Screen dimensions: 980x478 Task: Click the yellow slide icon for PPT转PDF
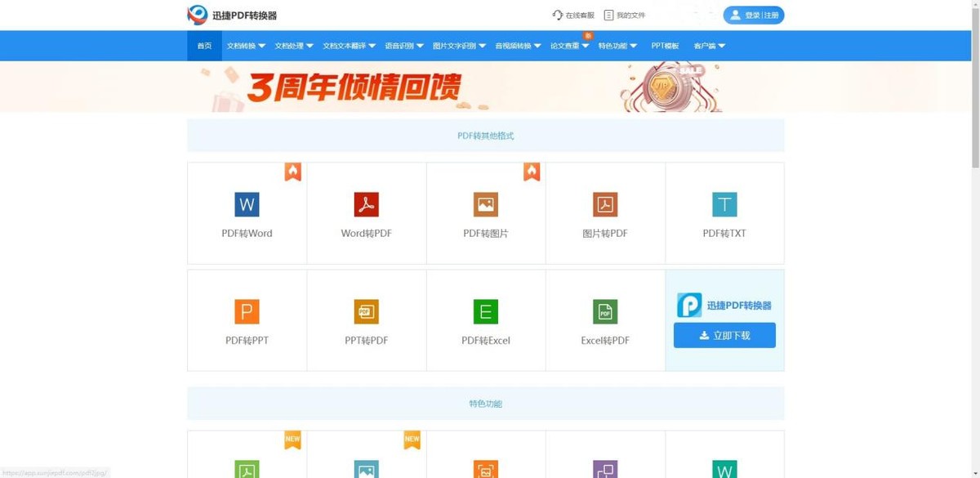point(366,311)
